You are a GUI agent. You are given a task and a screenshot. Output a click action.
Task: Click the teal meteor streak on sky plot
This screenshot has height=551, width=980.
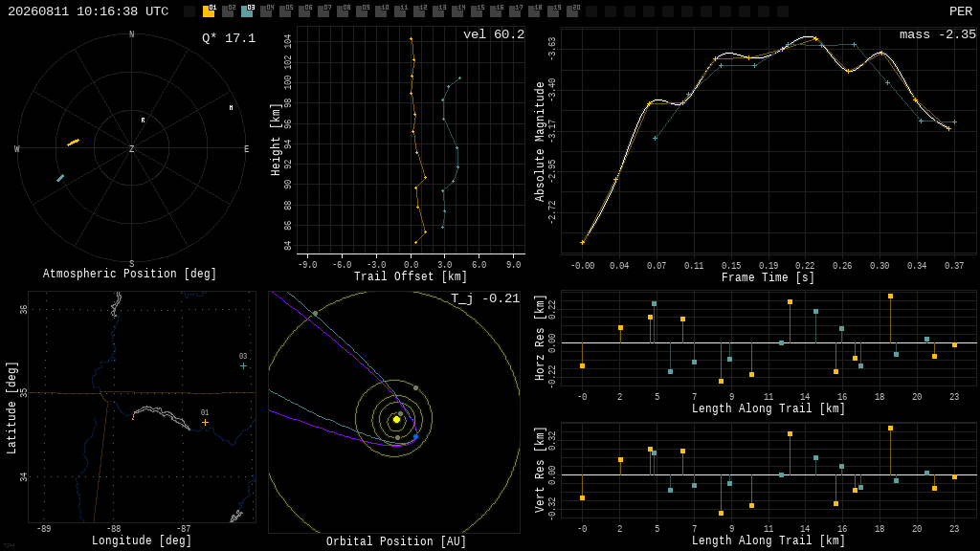click(x=60, y=178)
